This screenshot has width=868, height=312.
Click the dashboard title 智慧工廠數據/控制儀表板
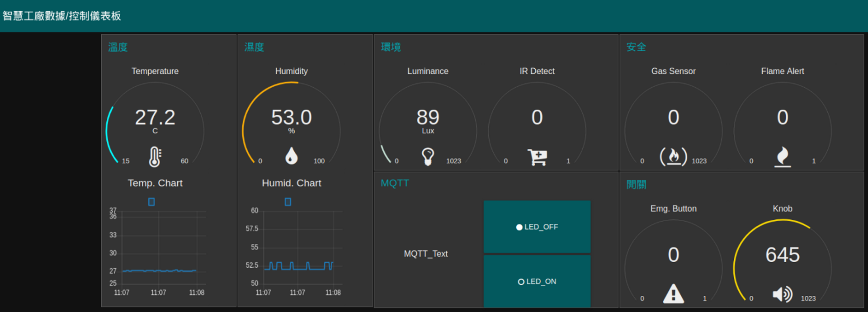[x=62, y=16]
